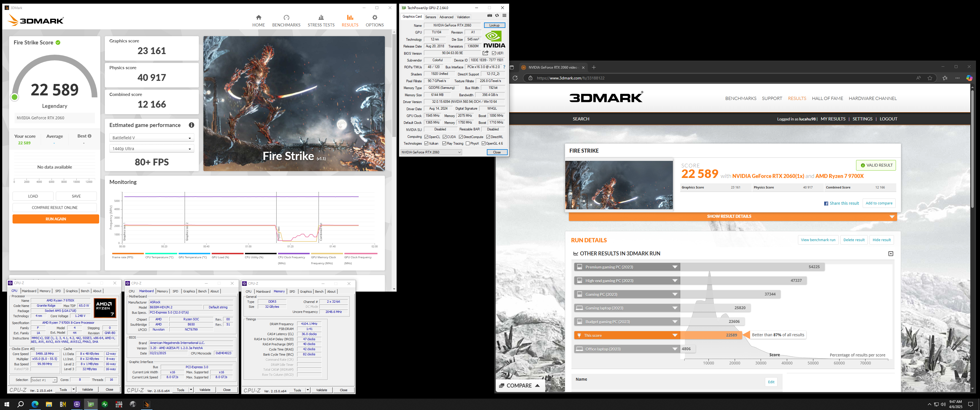Switch to the Sensors tab in GPU-Z
Image resolution: width=980 pixels, height=410 pixels.
[430, 17]
